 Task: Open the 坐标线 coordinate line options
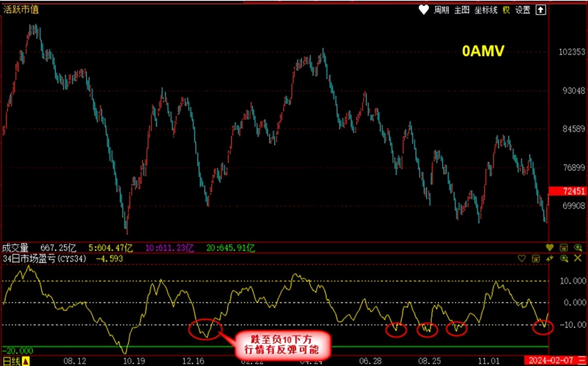tap(485, 10)
